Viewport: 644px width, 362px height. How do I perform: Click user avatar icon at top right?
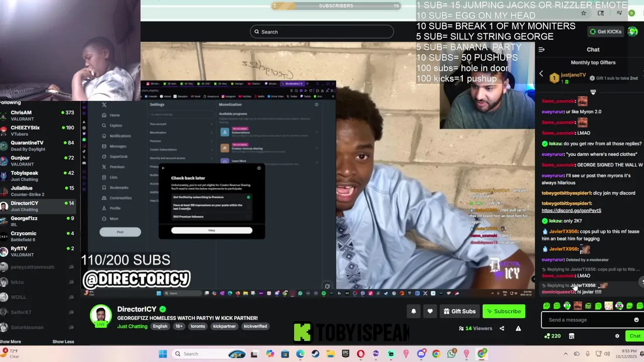pyautogui.click(x=632, y=32)
